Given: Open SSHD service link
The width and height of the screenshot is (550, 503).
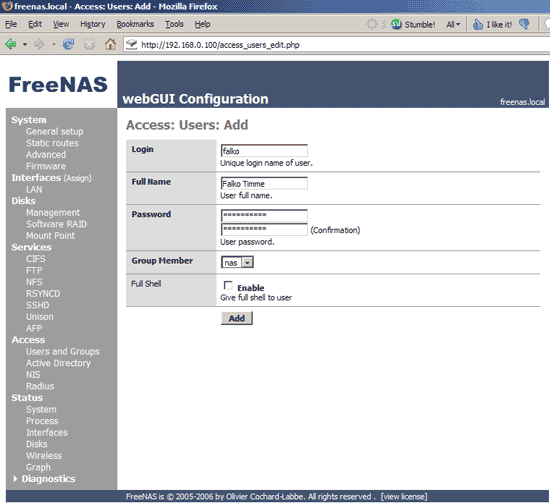Looking at the screenshot, I should click(38, 305).
